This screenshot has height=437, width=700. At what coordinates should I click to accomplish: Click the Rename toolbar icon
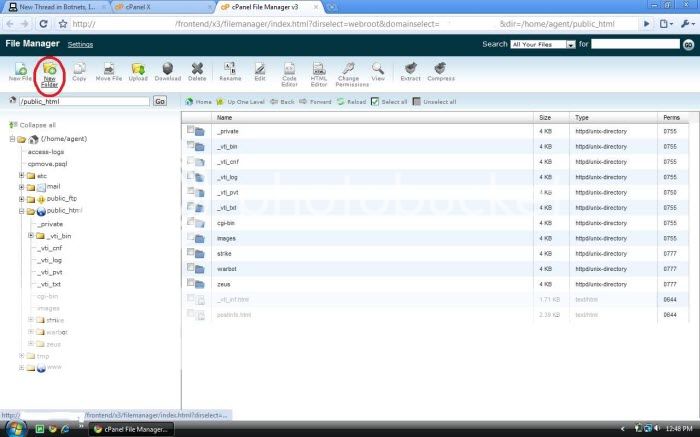tap(230, 70)
